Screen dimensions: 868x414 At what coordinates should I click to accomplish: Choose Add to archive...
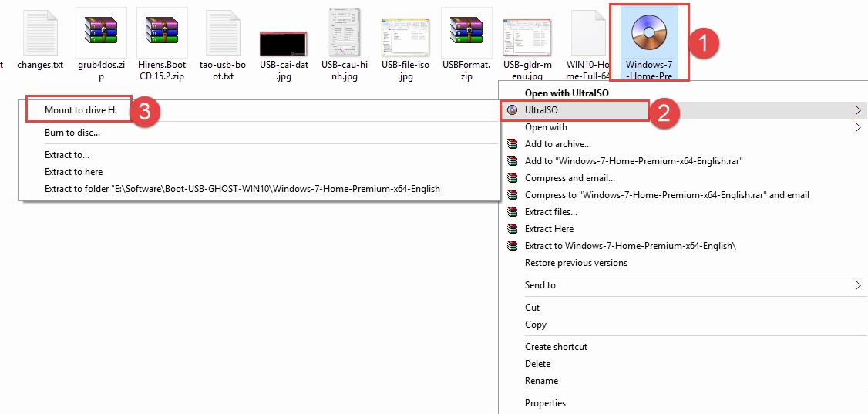[557, 144]
